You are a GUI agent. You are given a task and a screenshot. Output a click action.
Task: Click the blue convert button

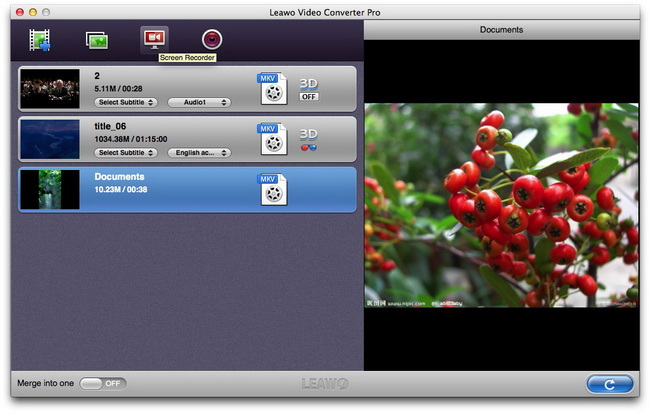(x=609, y=384)
